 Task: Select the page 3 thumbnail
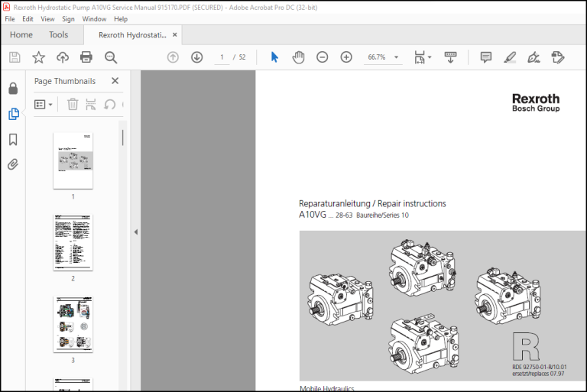click(x=73, y=324)
